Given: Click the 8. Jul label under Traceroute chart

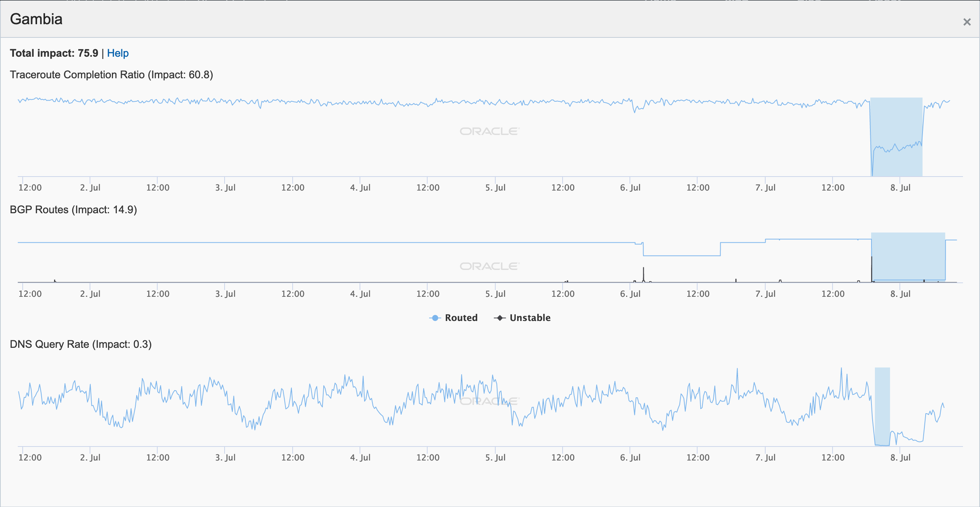Looking at the screenshot, I should (900, 188).
